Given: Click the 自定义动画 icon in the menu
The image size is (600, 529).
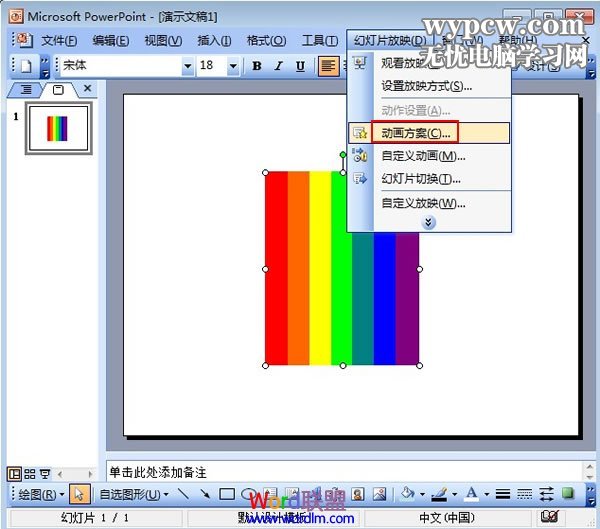Looking at the screenshot, I should (360, 155).
